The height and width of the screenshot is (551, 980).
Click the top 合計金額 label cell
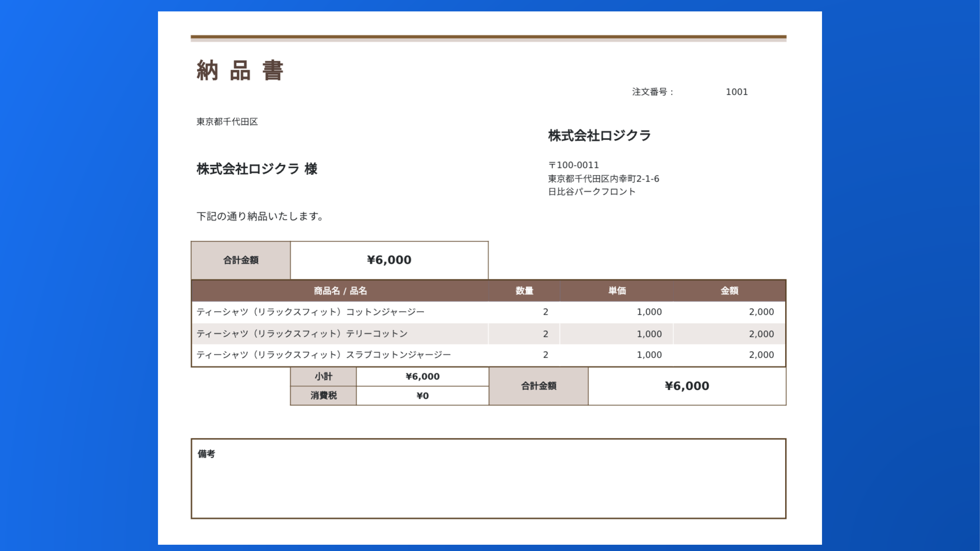click(241, 260)
